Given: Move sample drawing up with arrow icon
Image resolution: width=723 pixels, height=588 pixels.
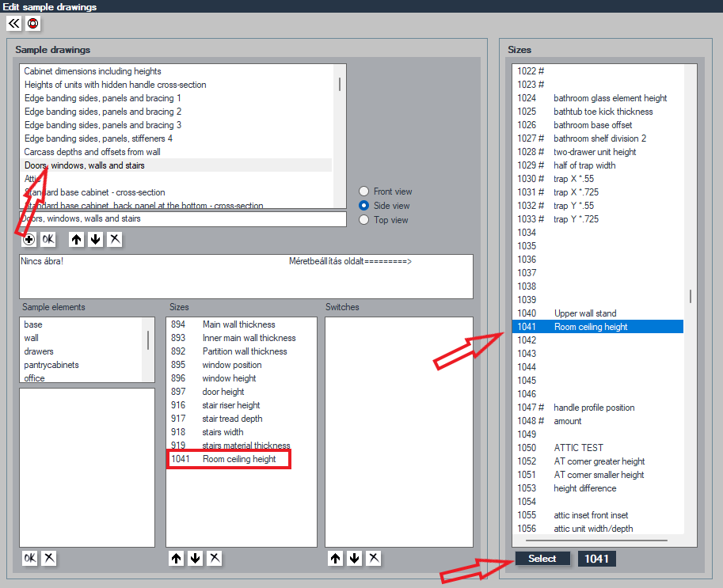Looking at the screenshot, I should click(x=77, y=239).
